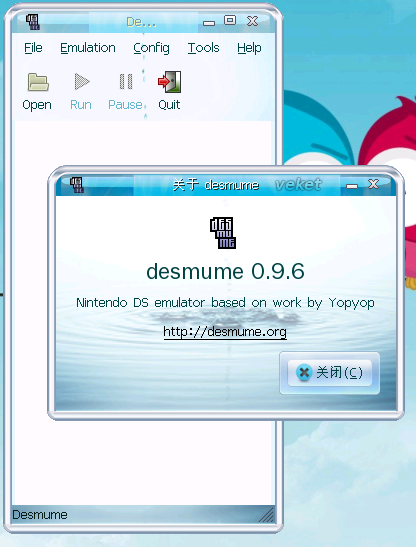This screenshot has height=547, width=416.
Task: Open the Emulation menu
Action: (88, 48)
